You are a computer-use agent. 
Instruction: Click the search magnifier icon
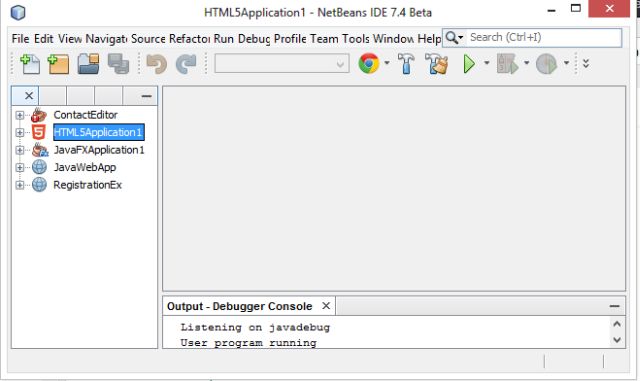coord(451,38)
